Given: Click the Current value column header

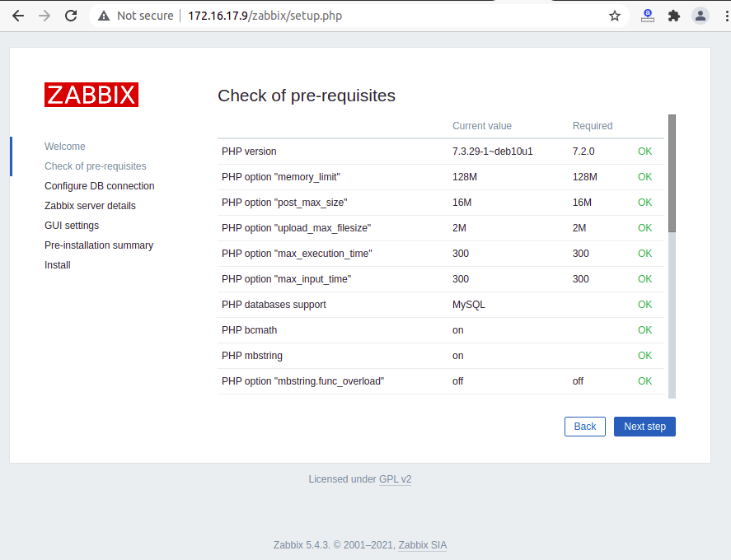Looking at the screenshot, I should point(482,126).
